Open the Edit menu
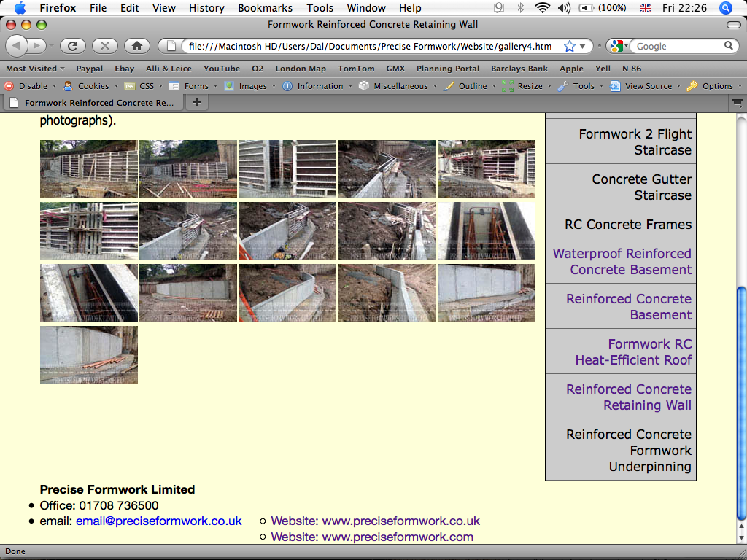Image resolution: width=747 pixels, height=560 pixels. tap(130, 8)
